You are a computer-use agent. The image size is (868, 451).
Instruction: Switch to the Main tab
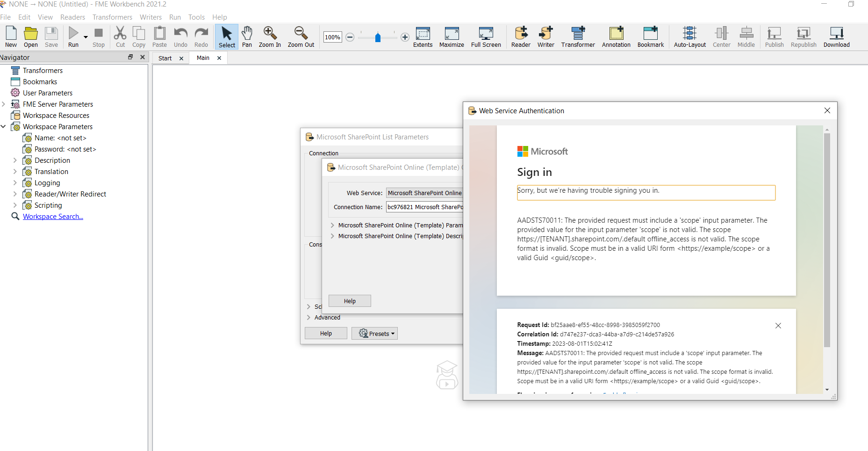(203, 58)
